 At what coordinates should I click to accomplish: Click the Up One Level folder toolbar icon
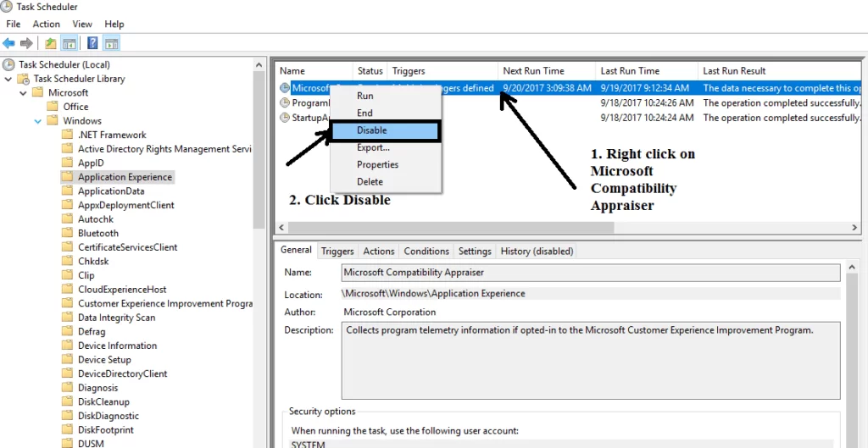(x=51, y=43)
